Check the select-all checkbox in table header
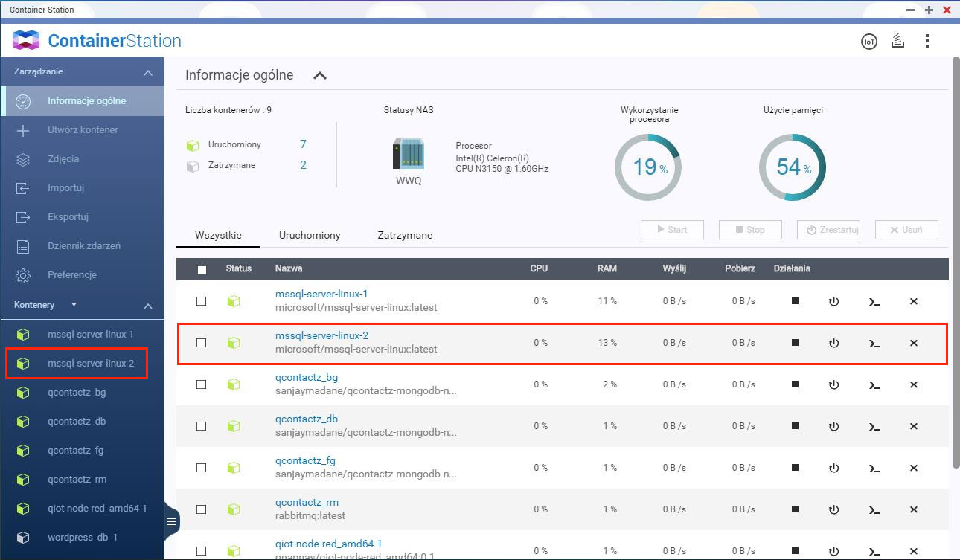This screenshot has width=960, height=560. click(x=202, y=269)
